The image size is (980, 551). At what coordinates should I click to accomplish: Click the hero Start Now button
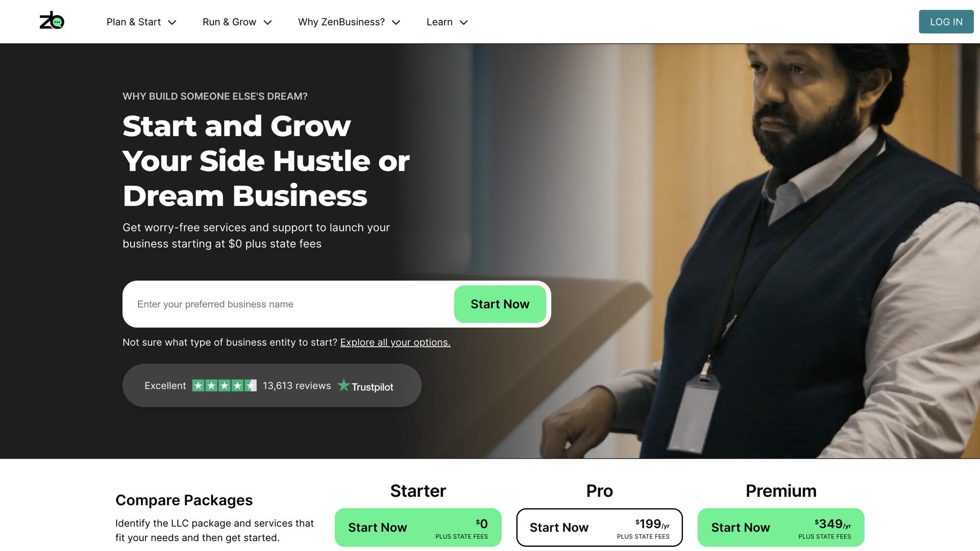pos(500,304)
